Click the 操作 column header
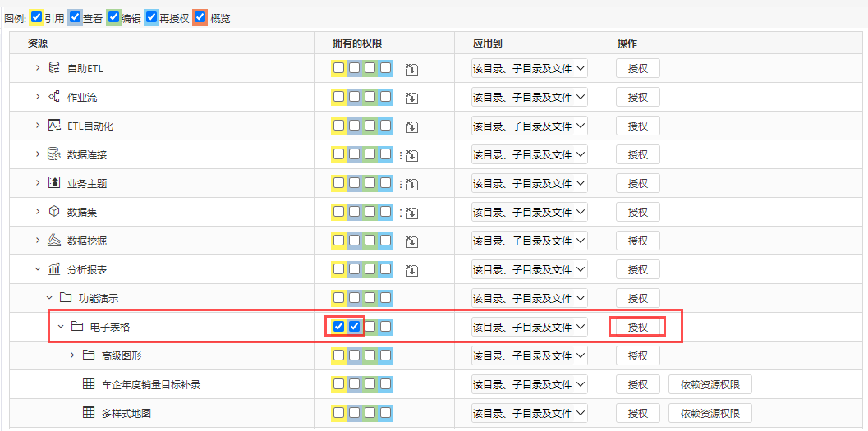The width and height of the screenshot is (868, 431). click(x=627, y=44)
